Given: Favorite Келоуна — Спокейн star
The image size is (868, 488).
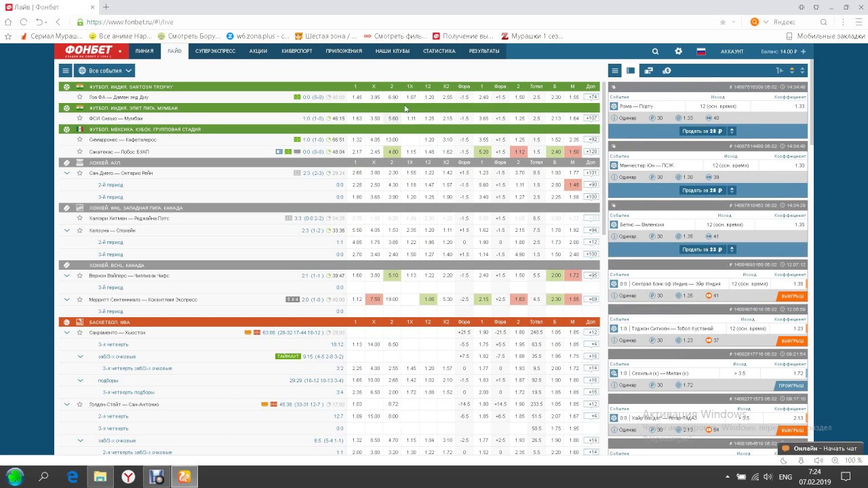Looking at the screenshot, I should (79, 230).
